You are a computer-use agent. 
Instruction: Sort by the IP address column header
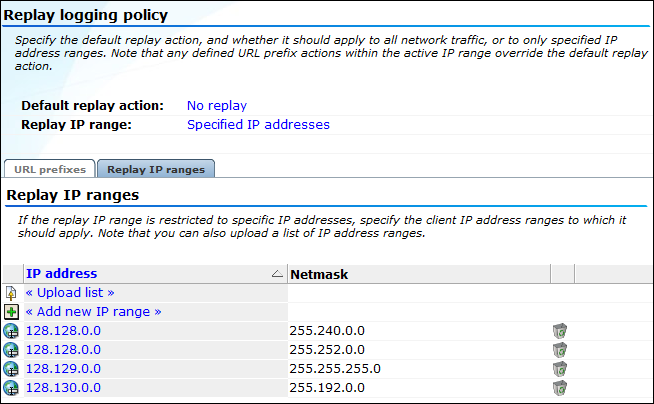pos(62,274)
